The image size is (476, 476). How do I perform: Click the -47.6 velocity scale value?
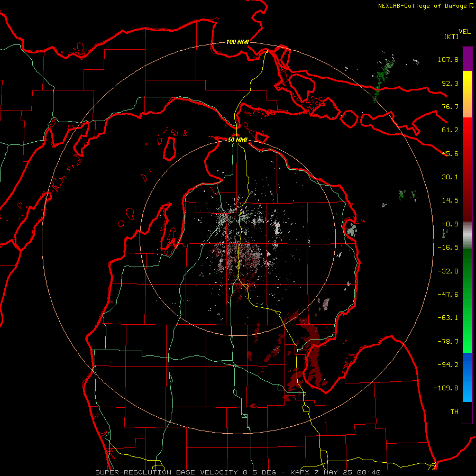448,295
